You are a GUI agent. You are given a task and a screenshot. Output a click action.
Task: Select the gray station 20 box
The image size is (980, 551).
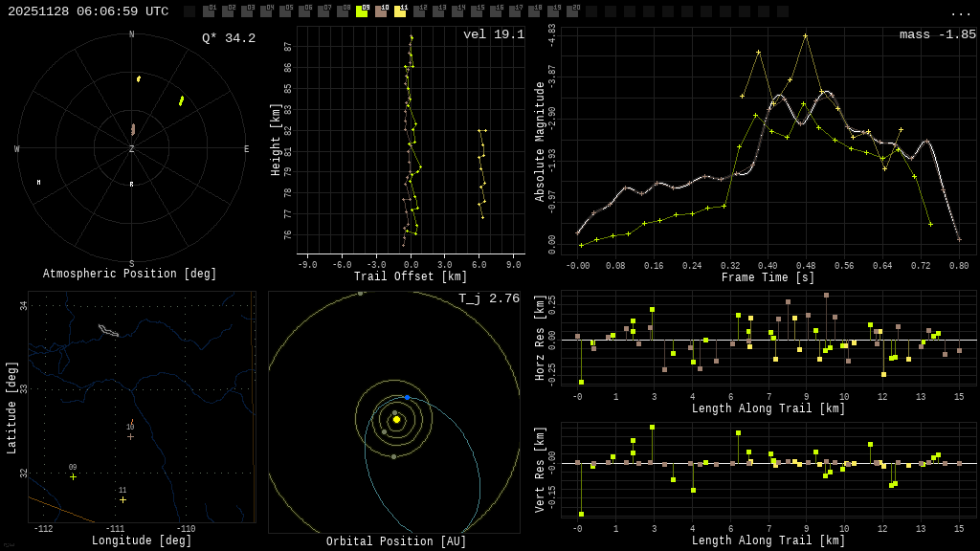tap(572, 11)
